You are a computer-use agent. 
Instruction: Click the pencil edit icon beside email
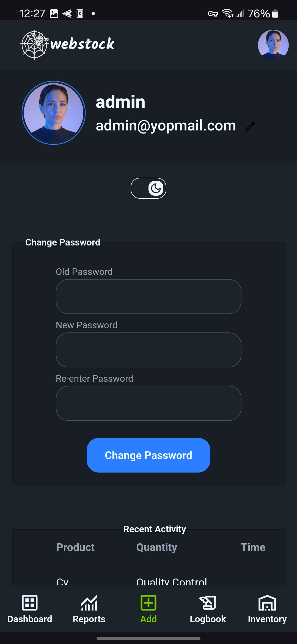[250, 127]
